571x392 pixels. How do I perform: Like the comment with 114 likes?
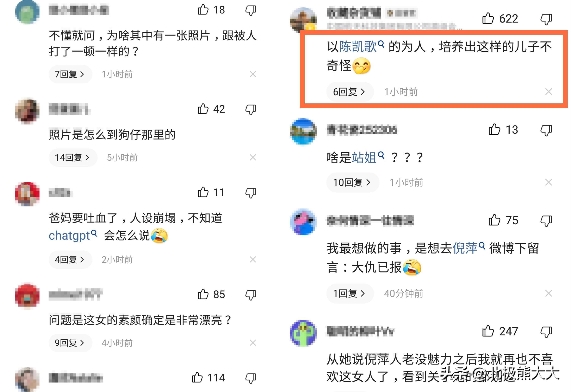point(197,378)
